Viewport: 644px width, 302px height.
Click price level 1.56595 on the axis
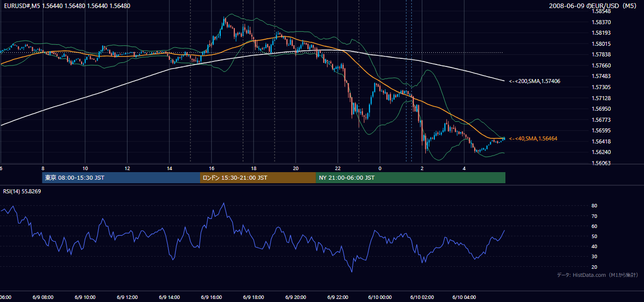[602, 130]
